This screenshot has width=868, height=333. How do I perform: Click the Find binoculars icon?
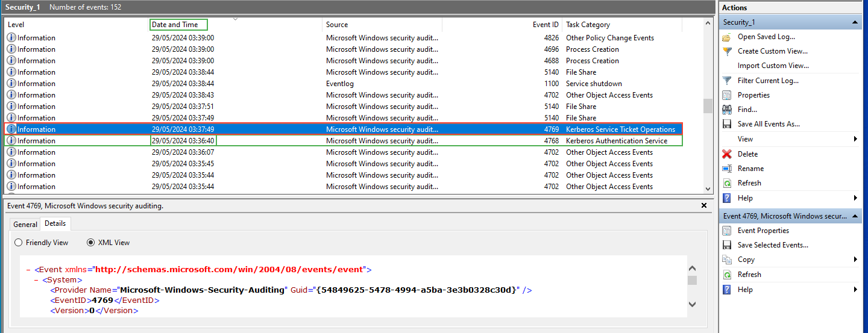(727, 110)
